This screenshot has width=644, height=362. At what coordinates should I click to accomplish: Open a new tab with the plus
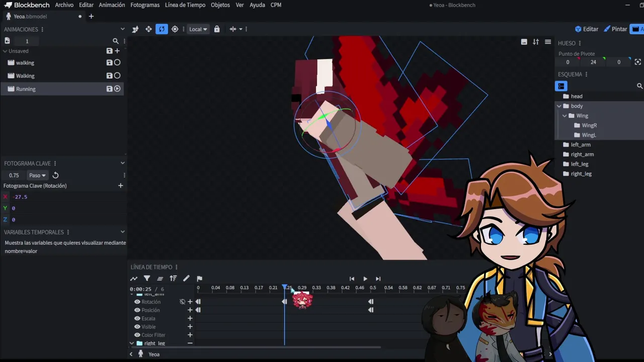point(91,17)
